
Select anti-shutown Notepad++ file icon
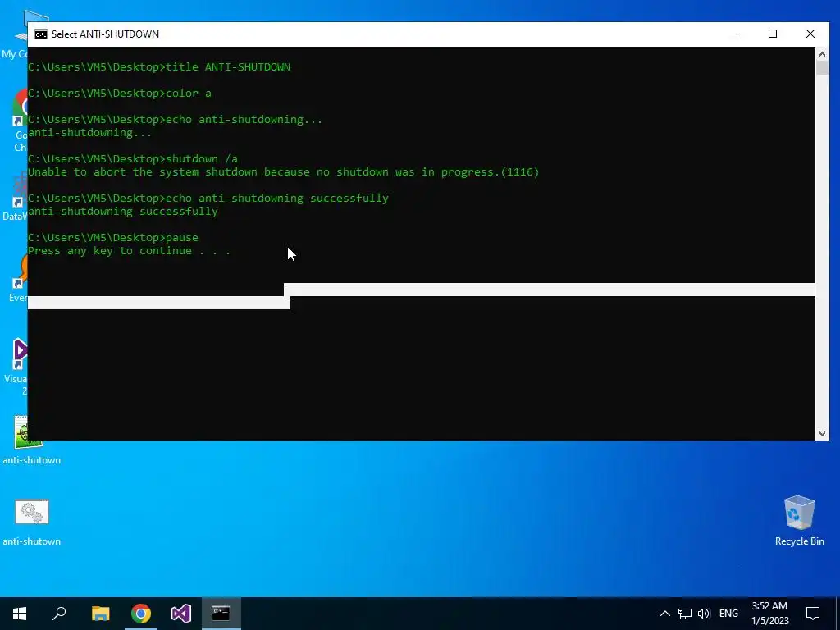pyautogui.click(x=32, y=441)
